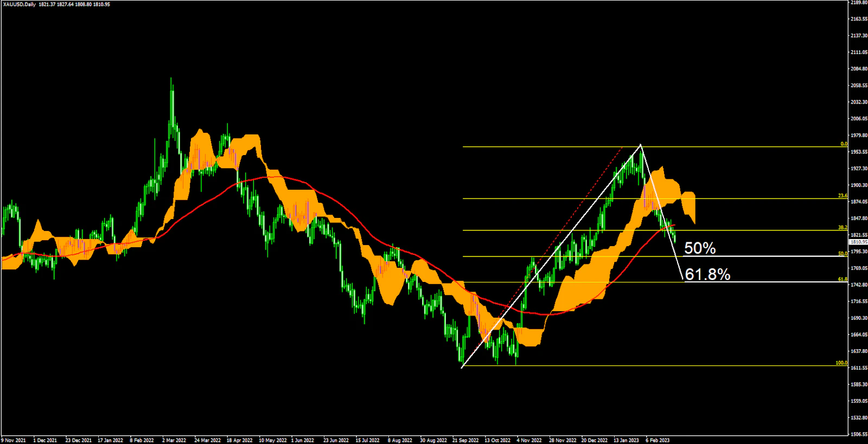Image resolution: width=868 pixels, height=444 pixels.
Task: Click the yellow Fibonacci 50.0 level label
Action: (843, 254)
